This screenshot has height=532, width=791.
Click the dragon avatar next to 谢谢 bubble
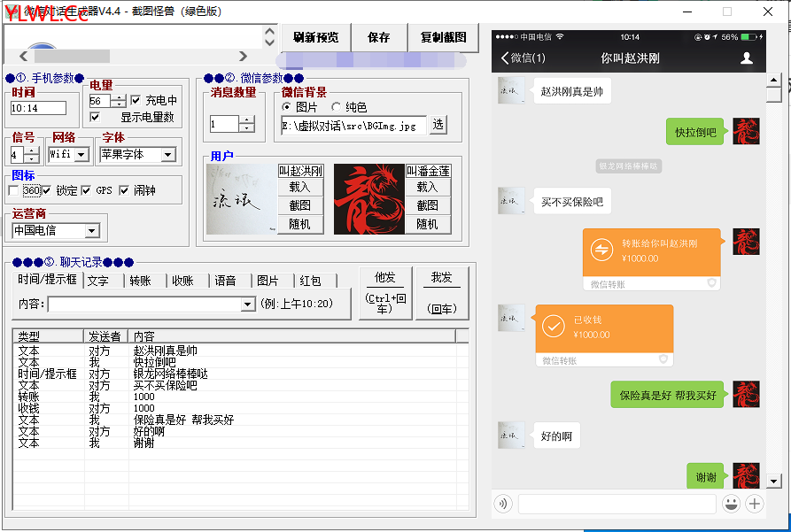[x=746, y=475]
